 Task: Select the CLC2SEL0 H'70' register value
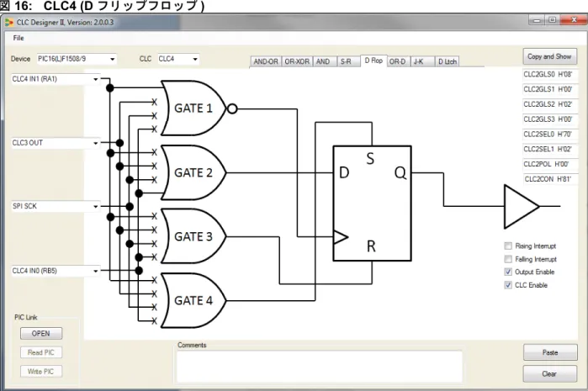click(x=549, y=135)
